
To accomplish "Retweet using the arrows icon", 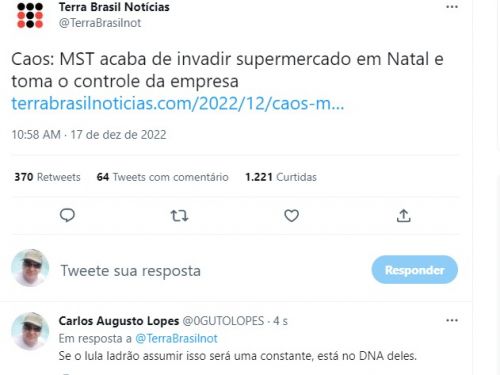I will [x=179, y=216].
